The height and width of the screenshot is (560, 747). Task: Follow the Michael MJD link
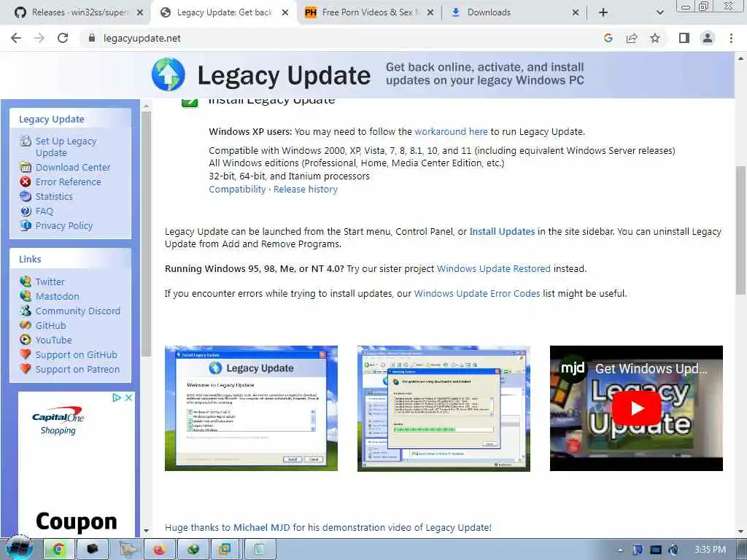pos(262,528)
